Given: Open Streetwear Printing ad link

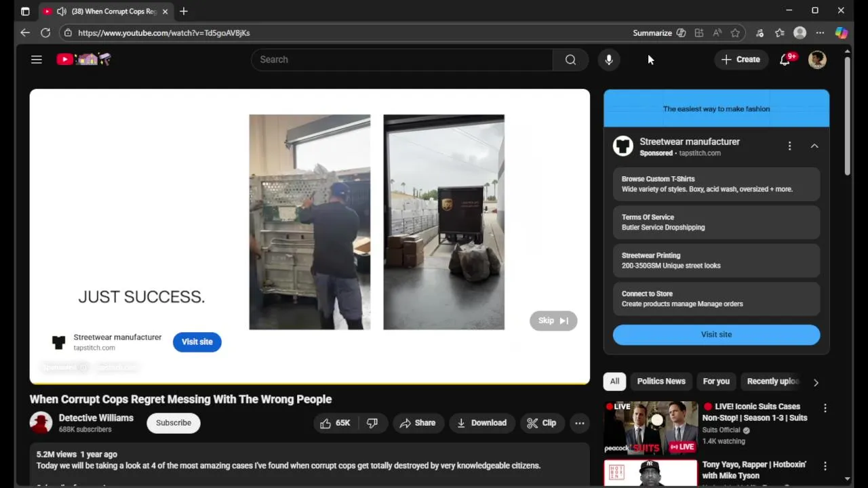Looking at the screenshot, I should point(717,260).
